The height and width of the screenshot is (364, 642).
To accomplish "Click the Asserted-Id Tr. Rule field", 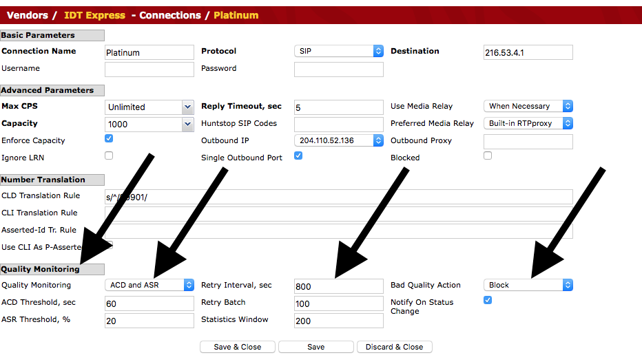I will [x=339, y=231].
